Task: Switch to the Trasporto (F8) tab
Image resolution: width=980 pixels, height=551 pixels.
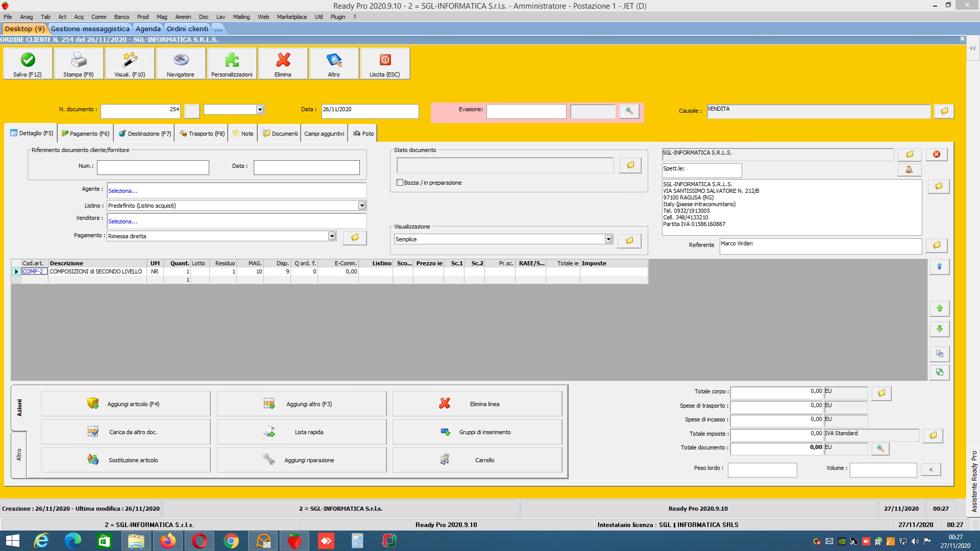Action: tap(202, 134)
